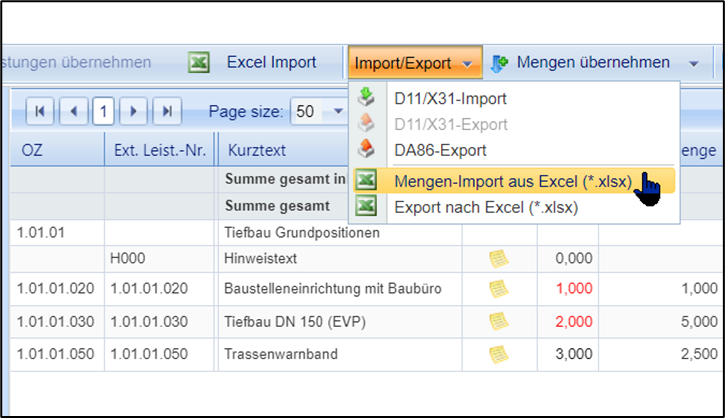This screenshot has width=725, height=418.
Task: Expand the Mengen übernehmen dropdown arrow
Action: click(693, 63)
